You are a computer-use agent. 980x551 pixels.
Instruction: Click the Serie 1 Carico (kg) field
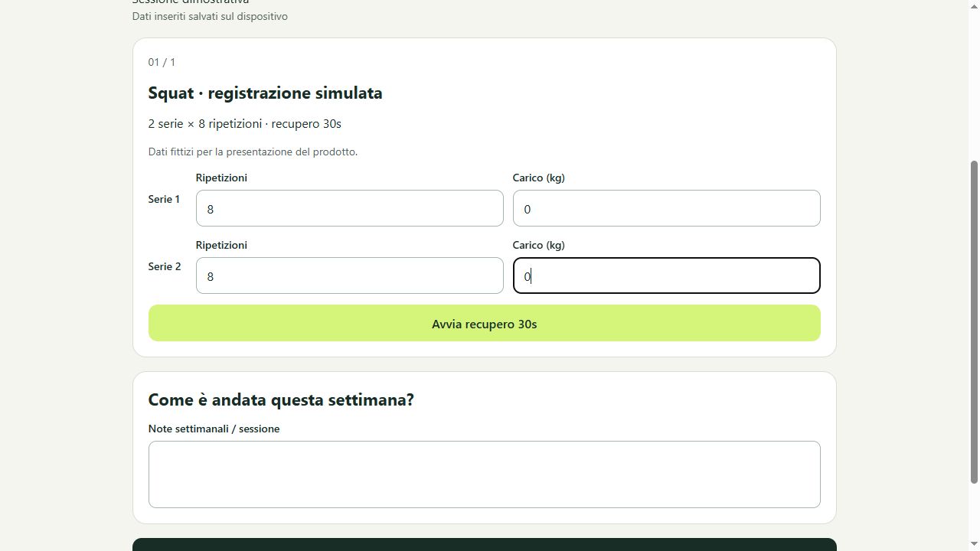[x=666, y=208]
